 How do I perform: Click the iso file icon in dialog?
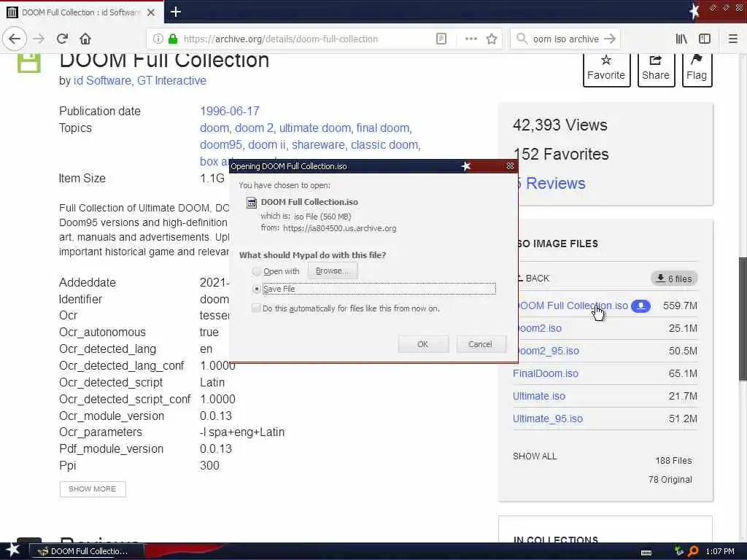[x=251, y=203]
